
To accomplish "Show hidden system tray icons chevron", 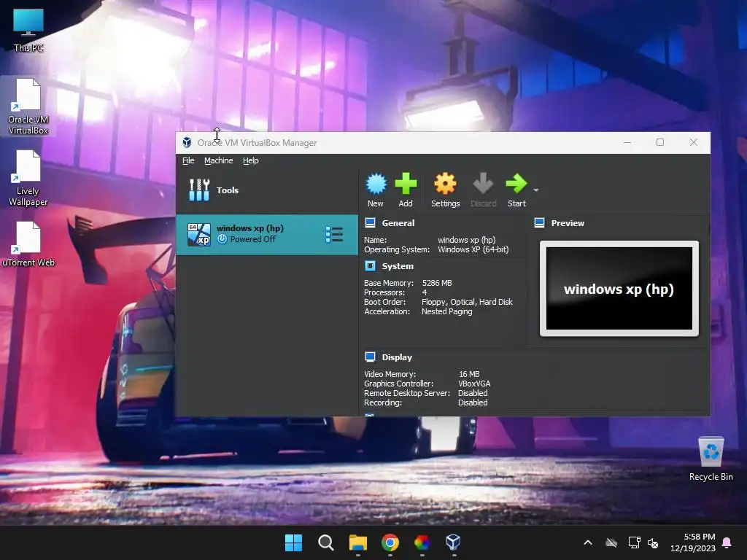I will [588, 542].
